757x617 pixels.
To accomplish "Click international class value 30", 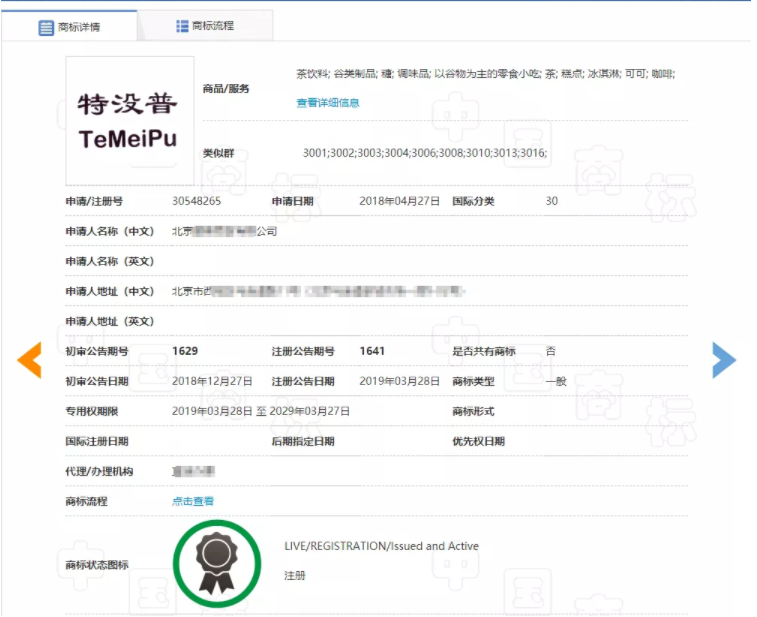I will tap(551, 201).
